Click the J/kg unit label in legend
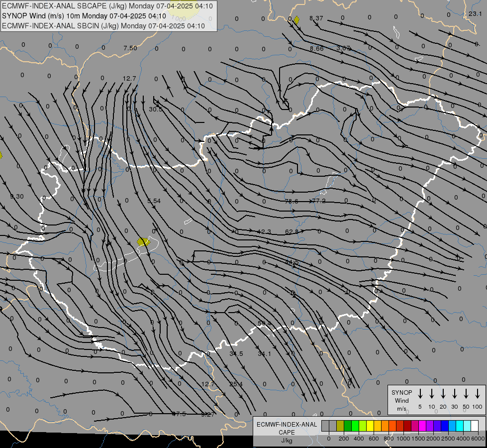The image size is (487, 448). pos(287,441)
